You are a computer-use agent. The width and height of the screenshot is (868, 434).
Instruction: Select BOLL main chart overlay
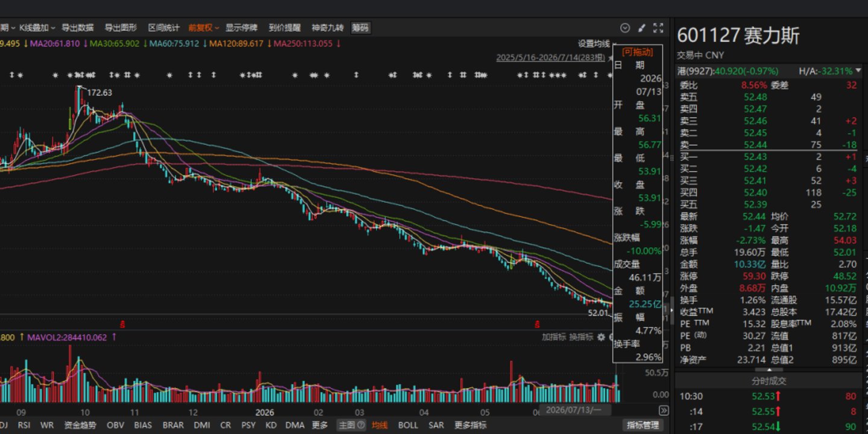(x=408, y=425)
